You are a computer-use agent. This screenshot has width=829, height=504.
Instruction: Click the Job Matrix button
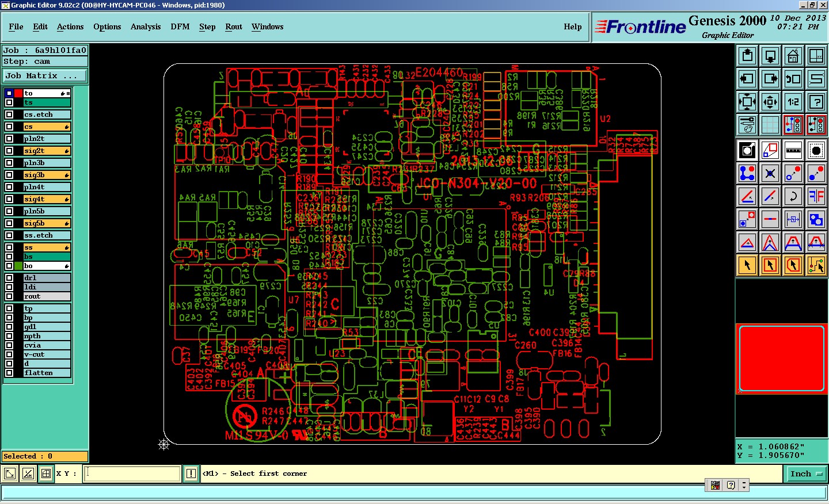(45, 75)
